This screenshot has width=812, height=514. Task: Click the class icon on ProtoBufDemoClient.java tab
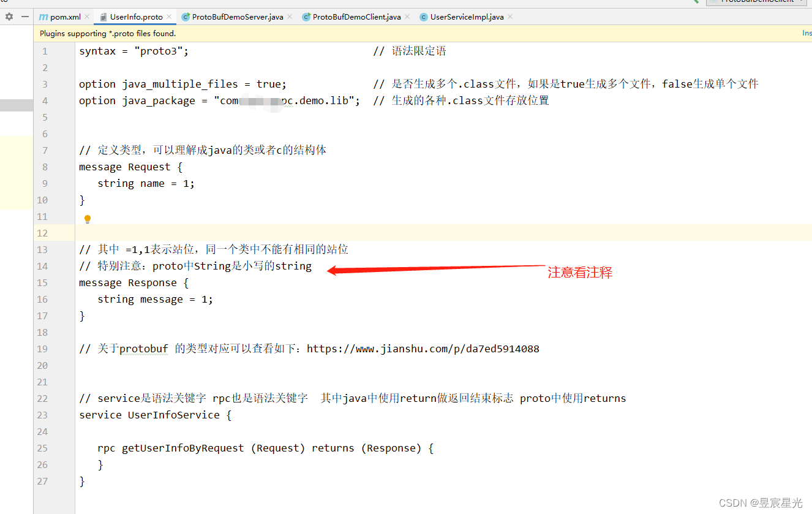coord(306,17)
